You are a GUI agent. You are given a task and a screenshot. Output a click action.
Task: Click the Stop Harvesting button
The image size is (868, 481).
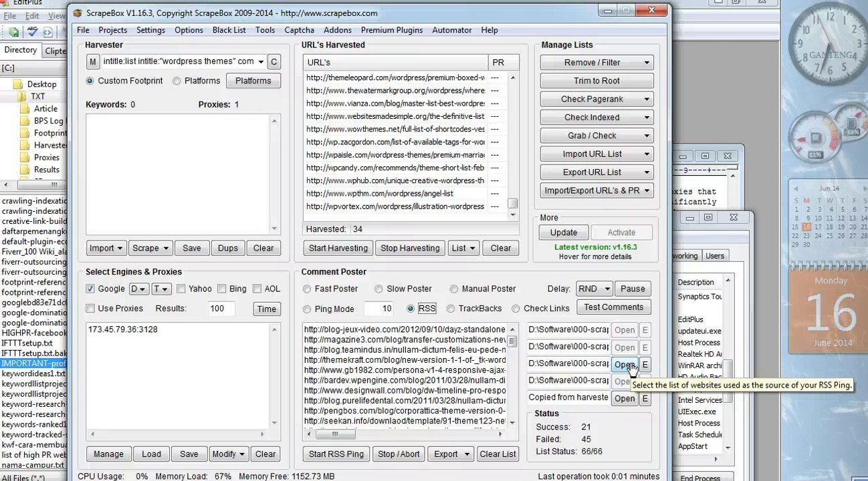pyautogui.click(x=410, y=248)
